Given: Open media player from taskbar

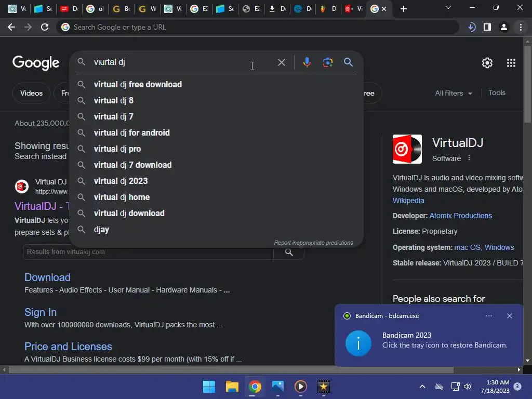Looking at the screenshot, I should 301,387.
